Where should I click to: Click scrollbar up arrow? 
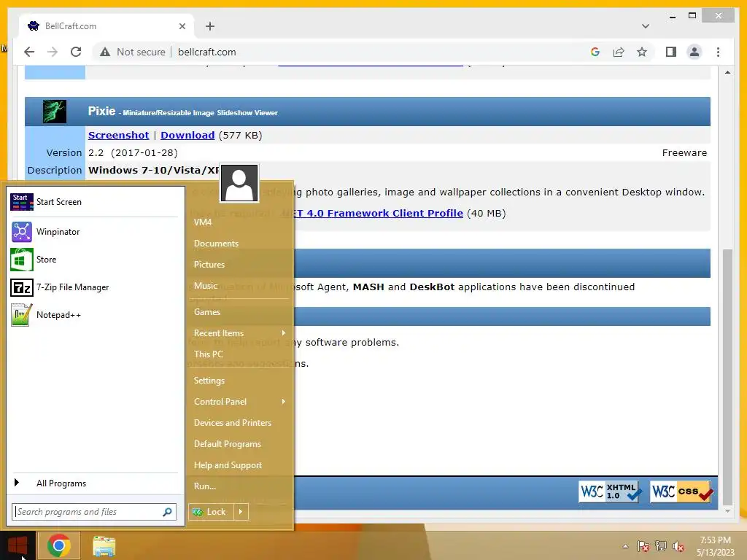click(727, 72)
